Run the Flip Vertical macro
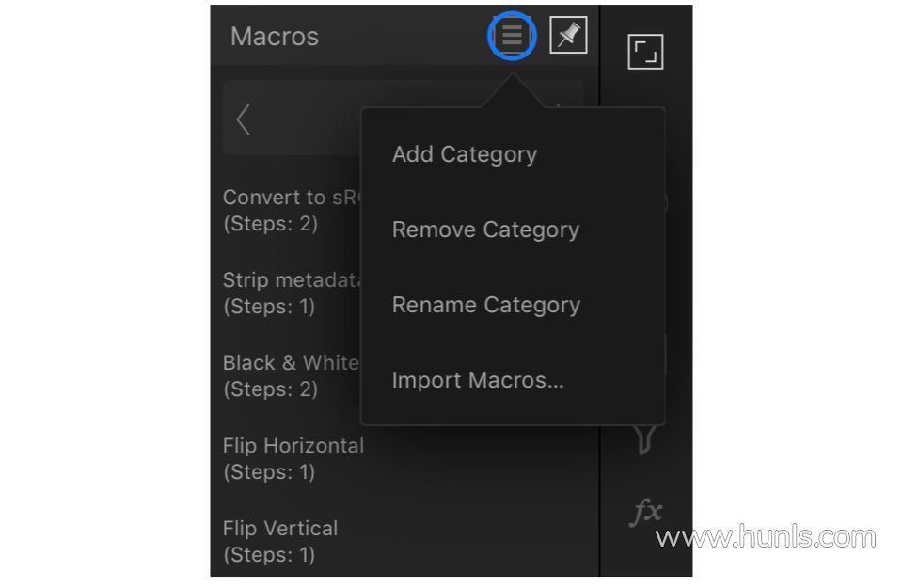The height and width of the screenshot is (588, 903). coord(280,529)
